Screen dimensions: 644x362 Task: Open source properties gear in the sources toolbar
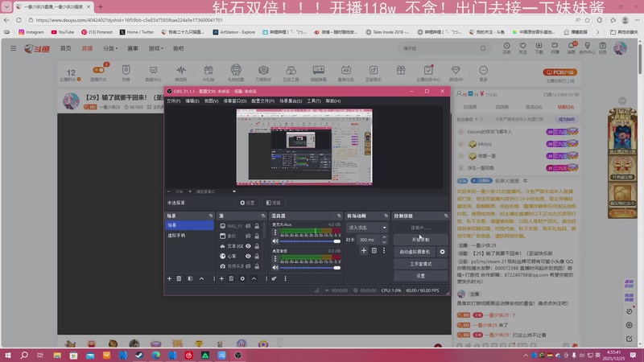[x=242, y=278]
